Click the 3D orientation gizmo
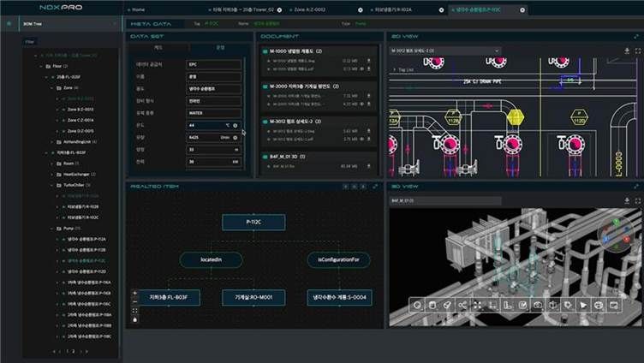This screenshot has width=644, height=363. [x=614, y=234]
